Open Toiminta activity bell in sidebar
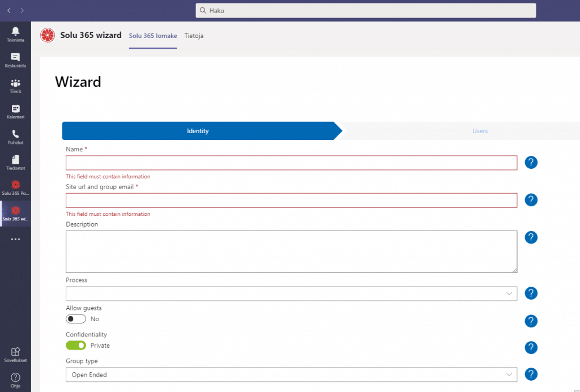 pos(15,33)
